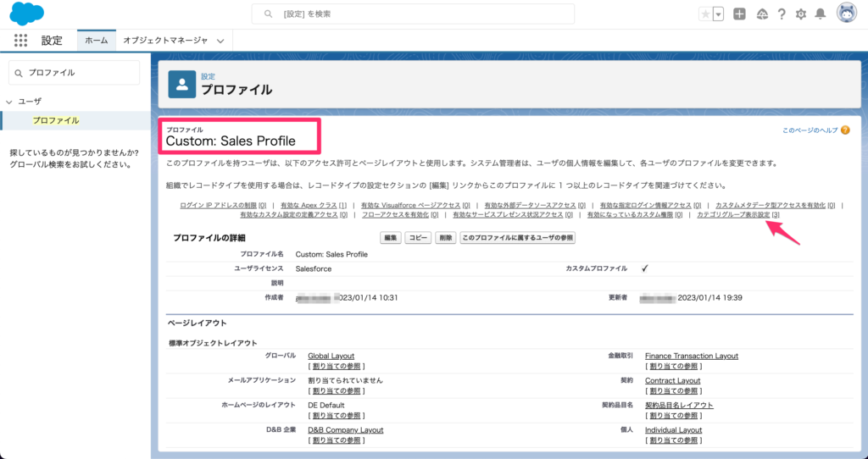Click the Salesforce cloud logo

(26, 14)
